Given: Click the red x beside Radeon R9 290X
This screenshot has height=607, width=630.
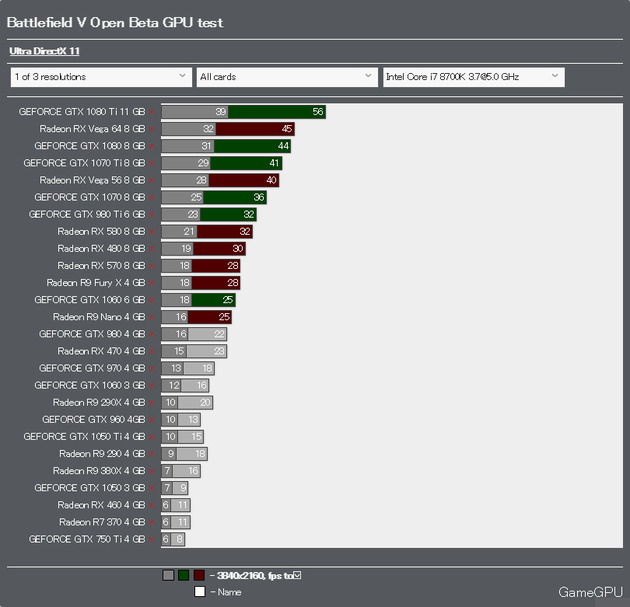Looking at the screenshot, I should (x=152, y=403).
